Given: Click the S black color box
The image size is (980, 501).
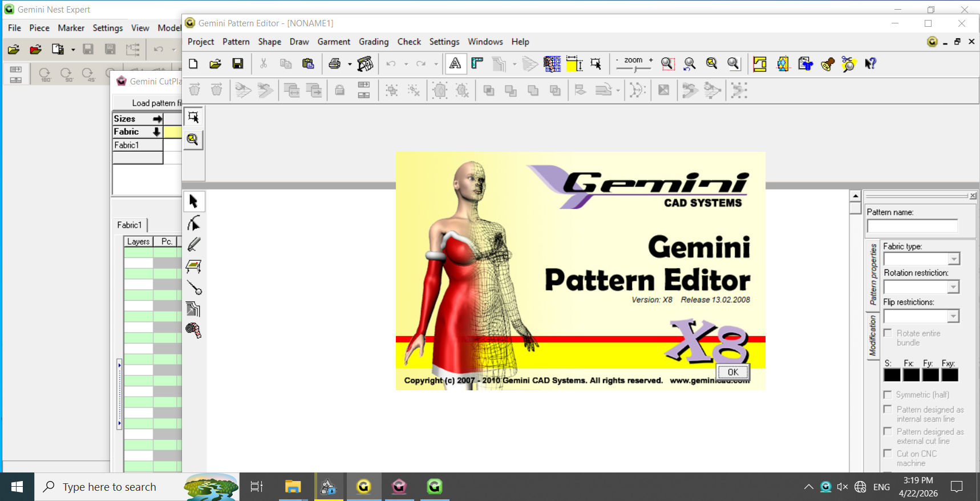Looking at the screenshot, I should pos(892,375).
